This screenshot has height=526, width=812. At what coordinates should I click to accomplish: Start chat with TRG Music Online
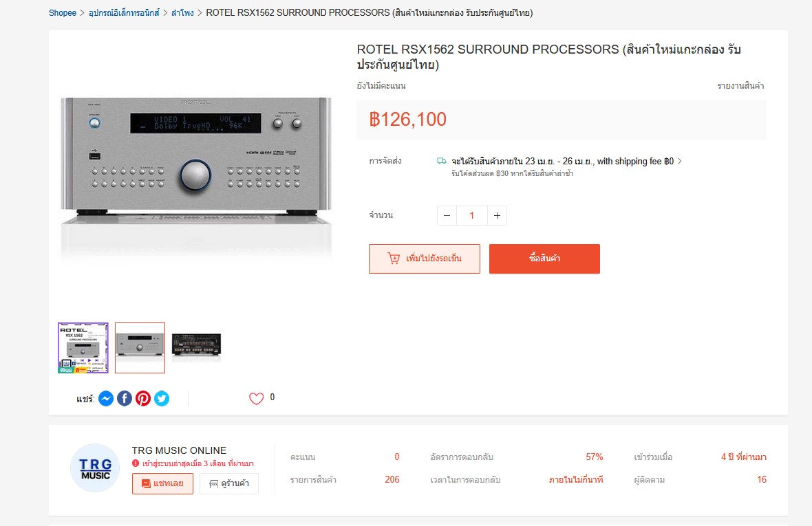(162, 483)
